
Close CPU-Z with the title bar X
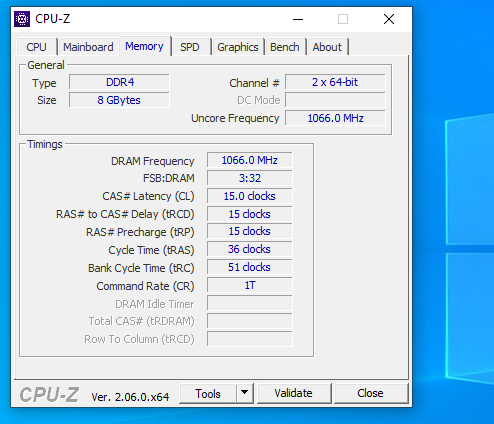click(x=389, y=19)
